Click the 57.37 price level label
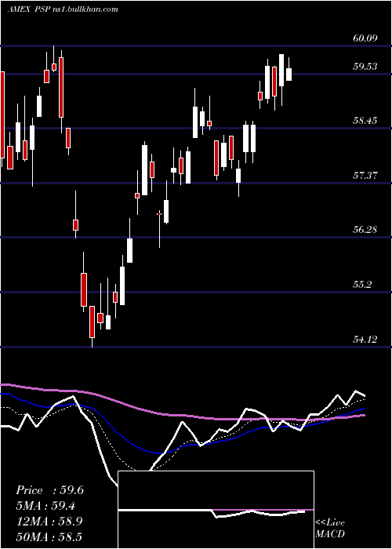This screenshot has height=549, width=392. tap(365, 176)
